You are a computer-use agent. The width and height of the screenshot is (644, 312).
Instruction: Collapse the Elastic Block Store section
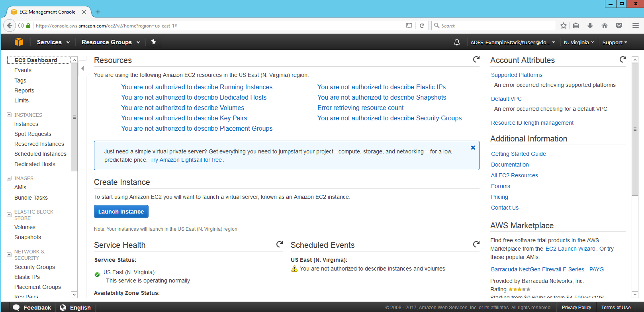coord(9,215)
